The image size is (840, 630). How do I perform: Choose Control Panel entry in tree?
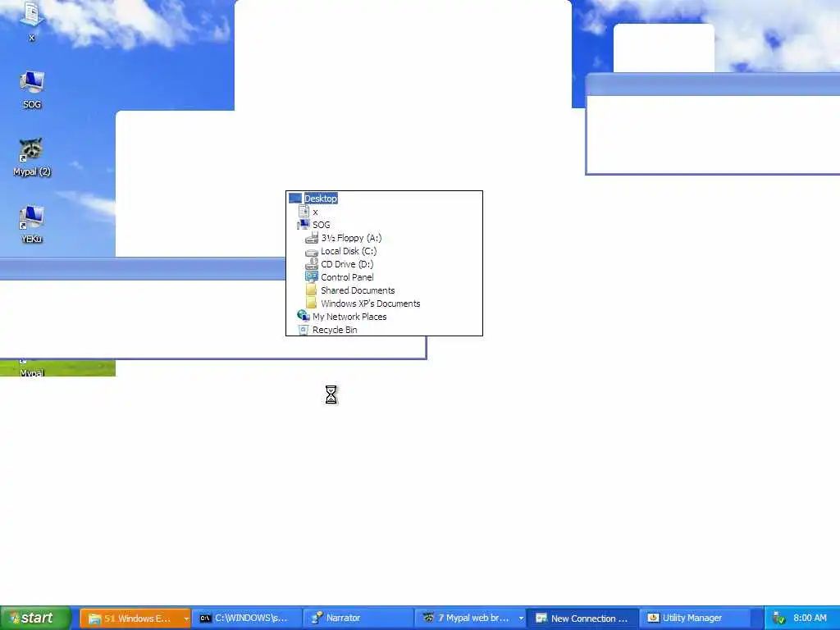click(347, 277)
